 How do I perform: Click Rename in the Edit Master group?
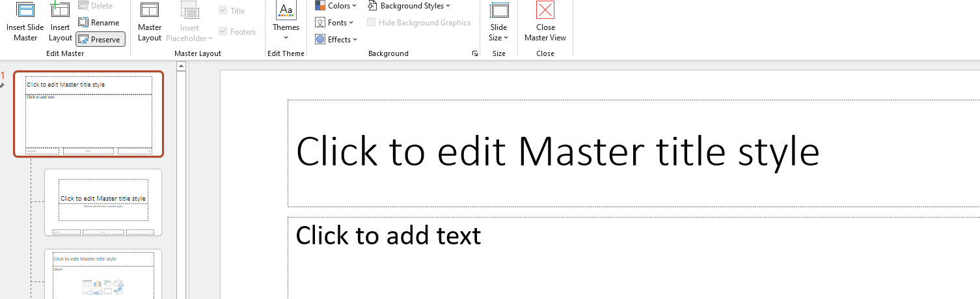[100, 22]
